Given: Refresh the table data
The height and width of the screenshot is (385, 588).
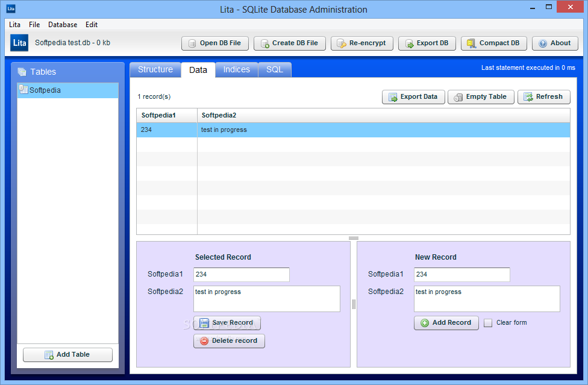Looking at the screenshot, I should 544,97.
